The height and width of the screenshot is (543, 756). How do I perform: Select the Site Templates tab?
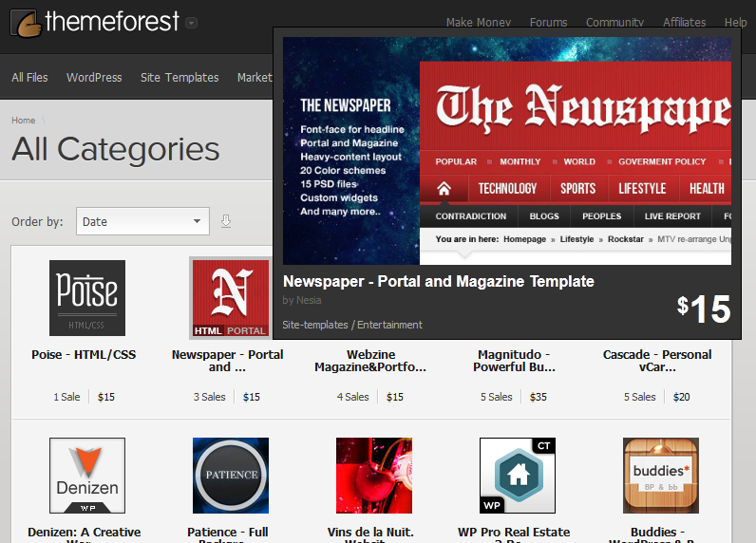click(x=180, y=77)
